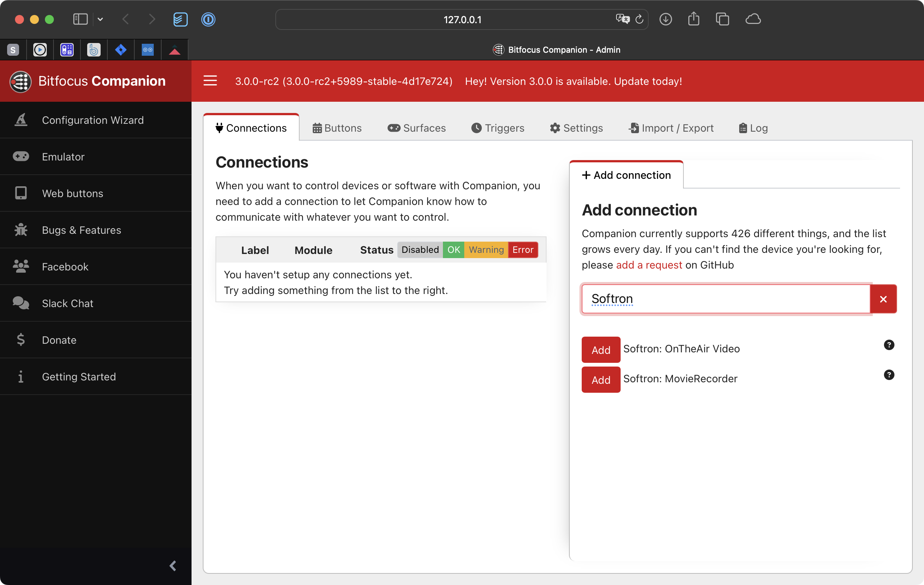The image size is (924, 585).
Task: Switch to the Buttons tab
Action: [x=337, y=128]
